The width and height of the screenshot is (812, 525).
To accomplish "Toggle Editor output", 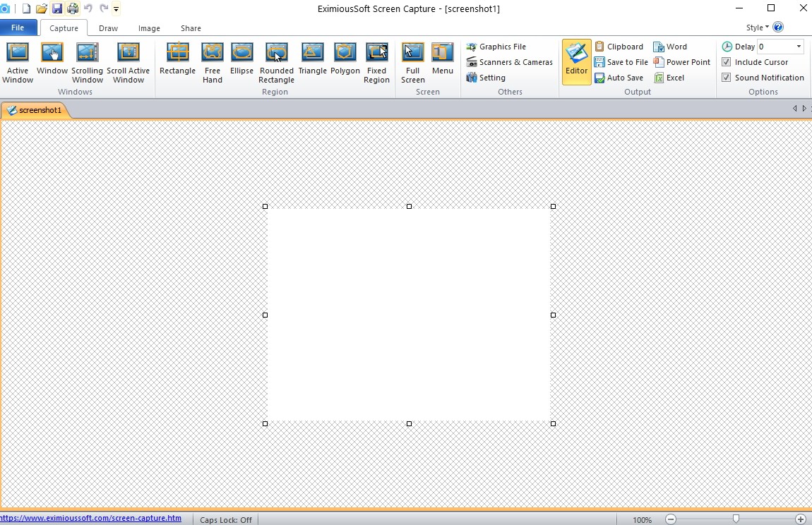I will 576,62.
